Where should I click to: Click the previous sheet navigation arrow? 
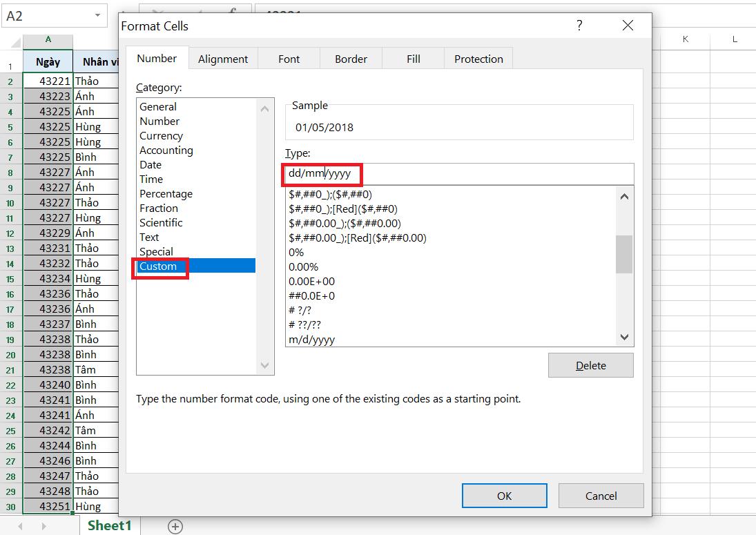click(20, 526)
